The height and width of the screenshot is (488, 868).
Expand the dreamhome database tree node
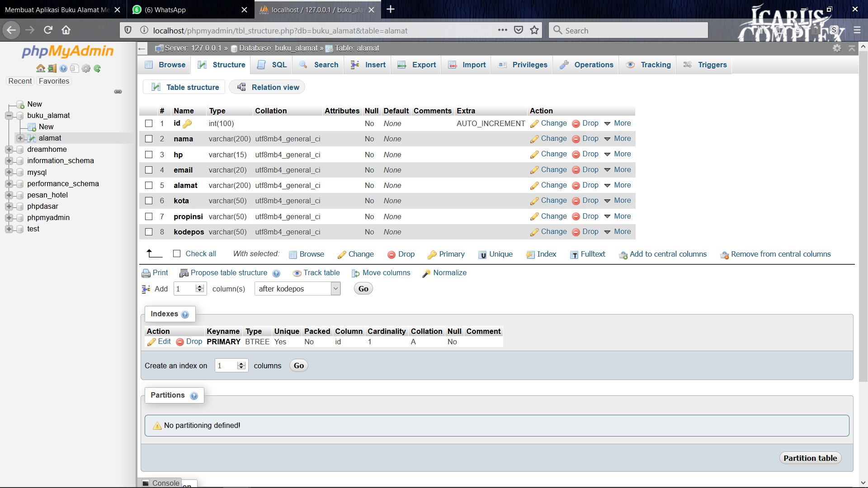[9, 150]
